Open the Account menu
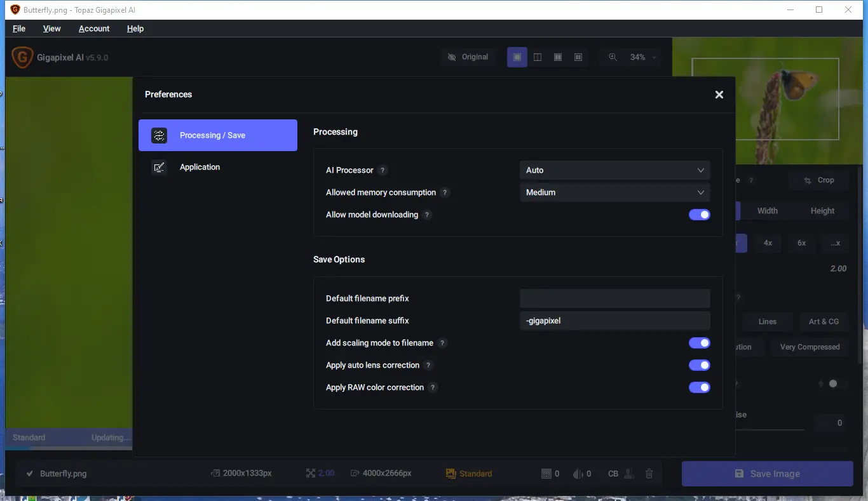 click(94, 29)
